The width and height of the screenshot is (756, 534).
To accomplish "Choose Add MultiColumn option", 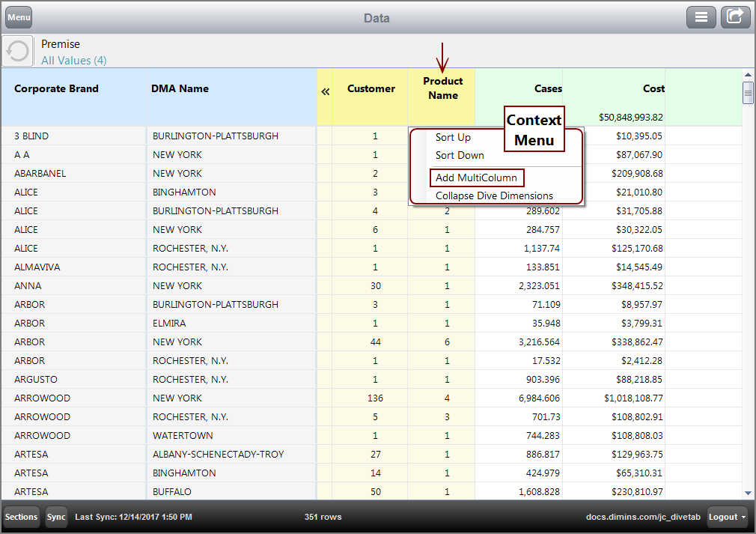I will [x=476, y=178].
